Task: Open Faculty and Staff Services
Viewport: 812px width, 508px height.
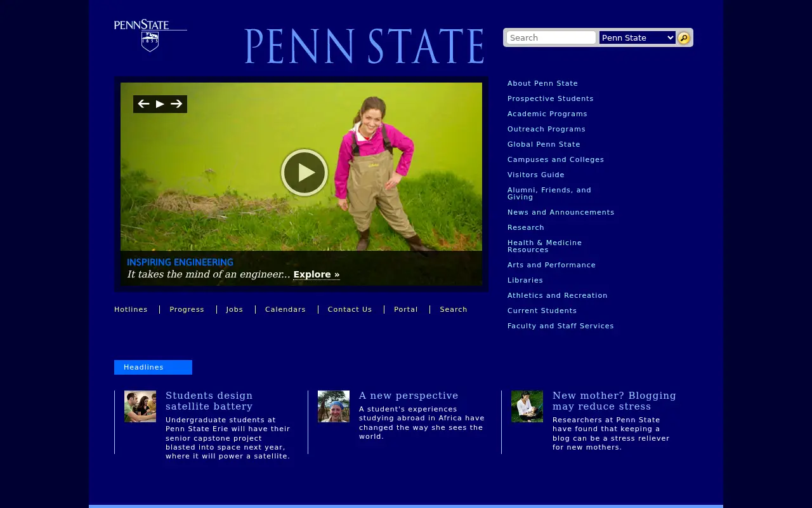Action: click(x=561, y=326)
